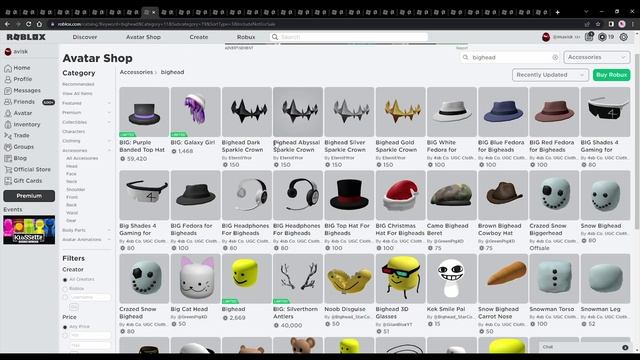Click the user avatar in the header
Viewport: 640px width, 360px height.
coord(546,37)
